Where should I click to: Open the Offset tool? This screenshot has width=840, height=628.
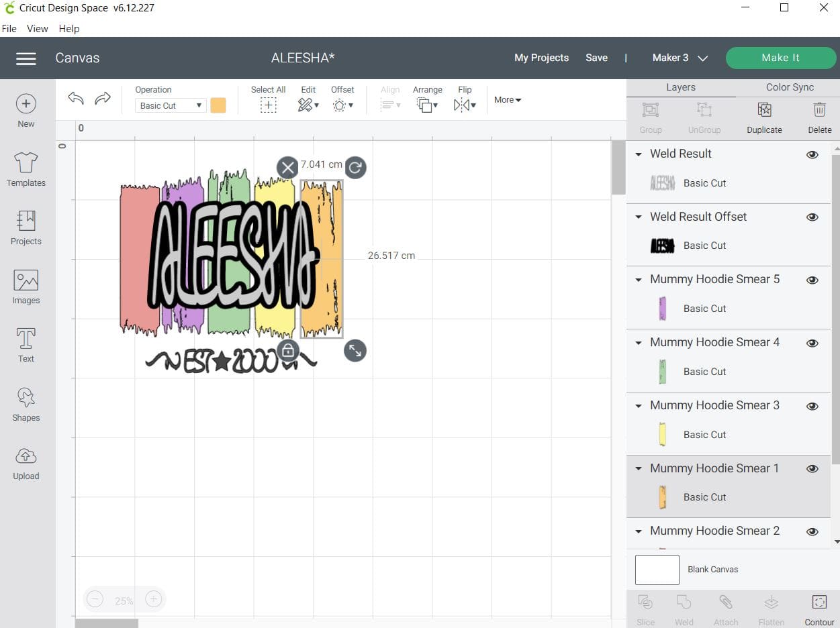pyautogui.click(x=342, y=105)
